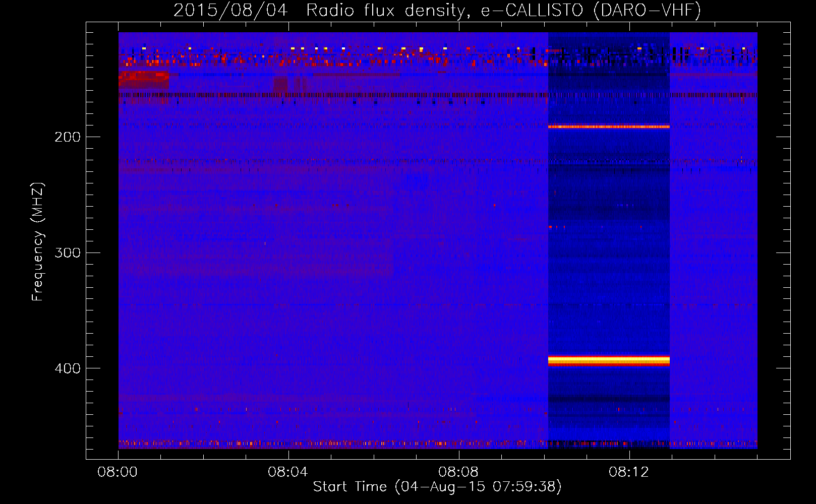Click the 08:08 time tick label
The width and height of the screenshot is (816, 504).
point(458,472)
